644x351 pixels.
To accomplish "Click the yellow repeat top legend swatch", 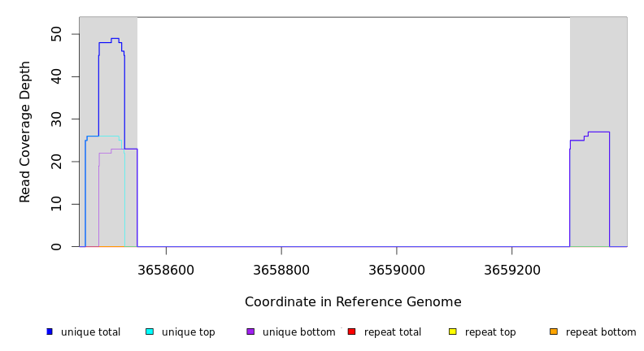I will click(x=453, y=331).
